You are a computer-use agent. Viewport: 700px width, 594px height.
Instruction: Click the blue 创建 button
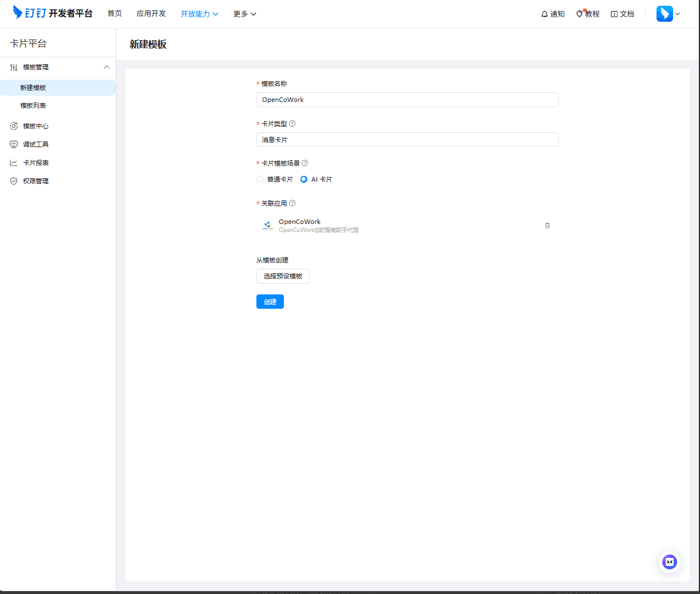click(x=270, y=301)
